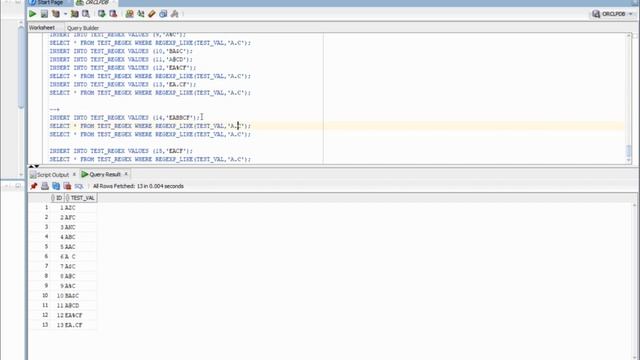The width and height of the screenshot is (640, 360).
Task: Click the TEST_VAL column header
Action: pos(81,198)
